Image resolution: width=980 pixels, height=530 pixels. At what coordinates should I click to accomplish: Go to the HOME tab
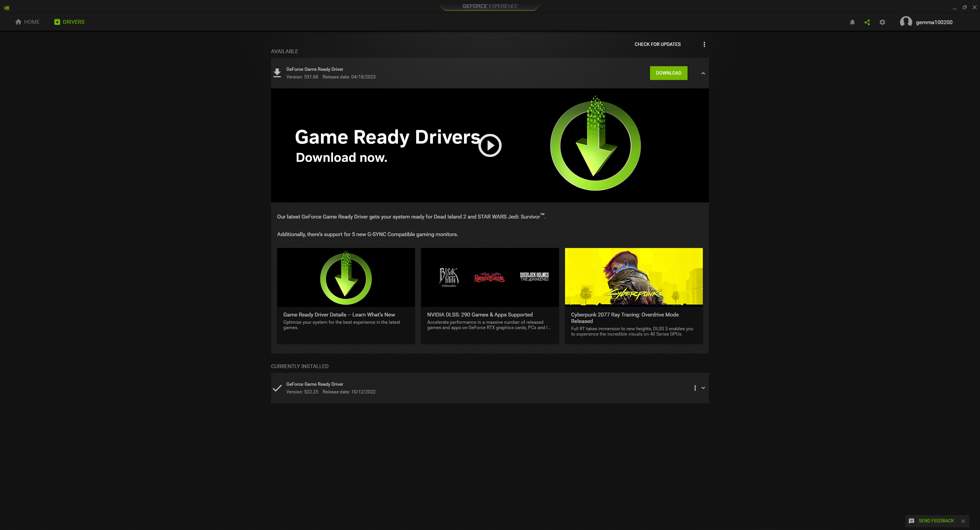[x=28, y=22]
